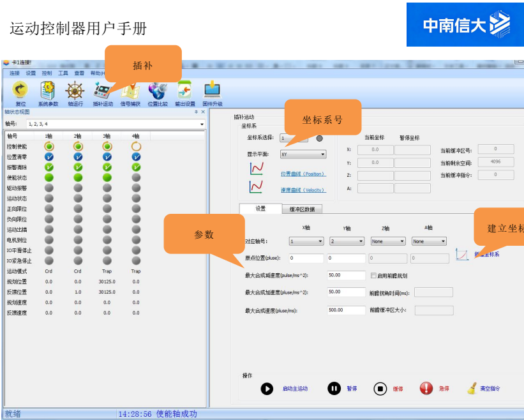Click the 速度曲线 (Velocity) link

click(303, 190)
